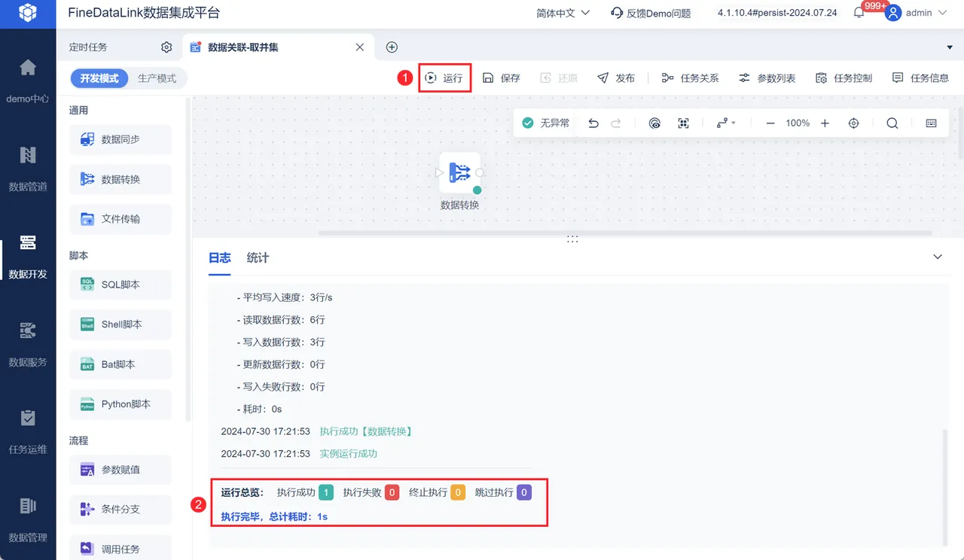
Task: Click the 跳过执行 count badge 0
Action: [x=524, y=492]
